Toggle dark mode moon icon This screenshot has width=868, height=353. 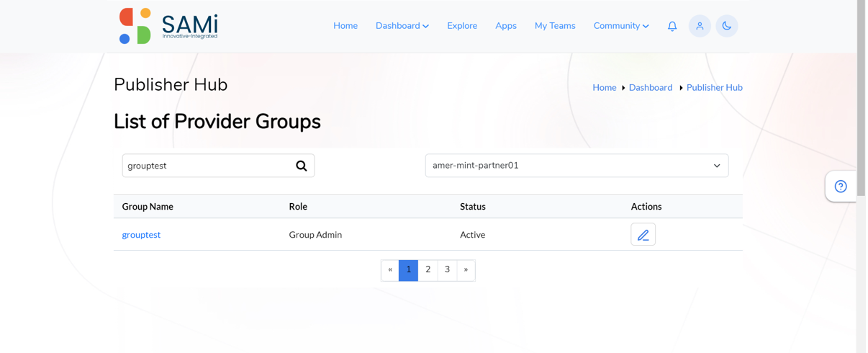727,26
